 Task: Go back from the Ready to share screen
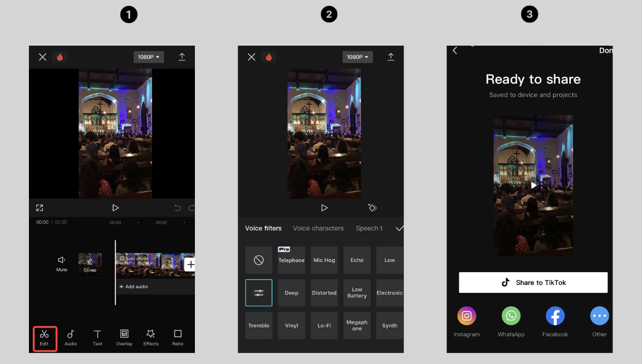click(x=455, y=50)
